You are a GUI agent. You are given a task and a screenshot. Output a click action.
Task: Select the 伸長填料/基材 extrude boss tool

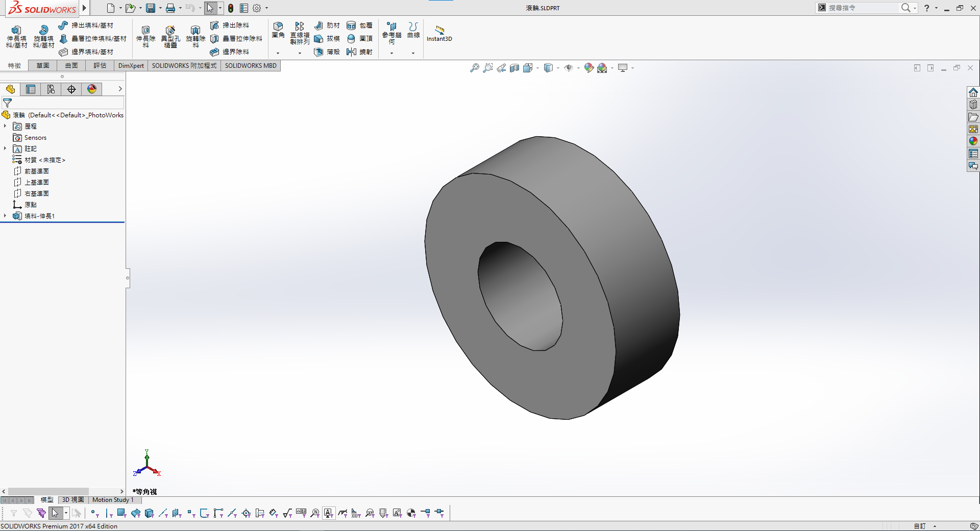(16, 37)
